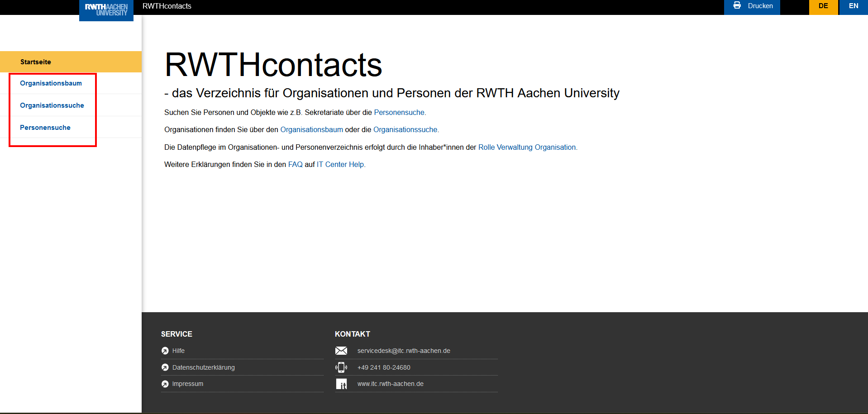
Task: Open Organisationssuche in the sidebar menu
Action: (x=52, y=105)
